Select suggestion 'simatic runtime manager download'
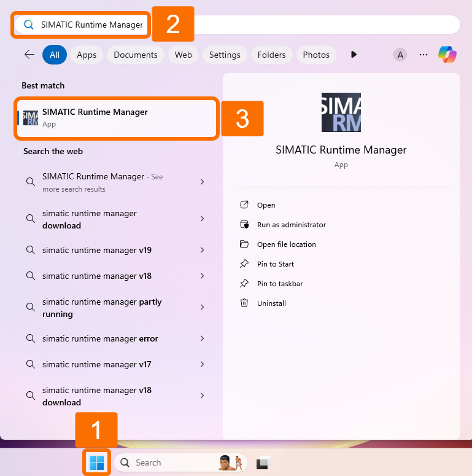The image size is (472, 476). tap(117, 219)
